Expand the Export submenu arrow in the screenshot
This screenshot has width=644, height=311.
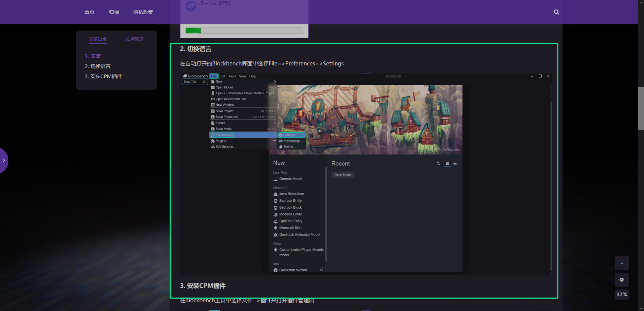[275, 123]
